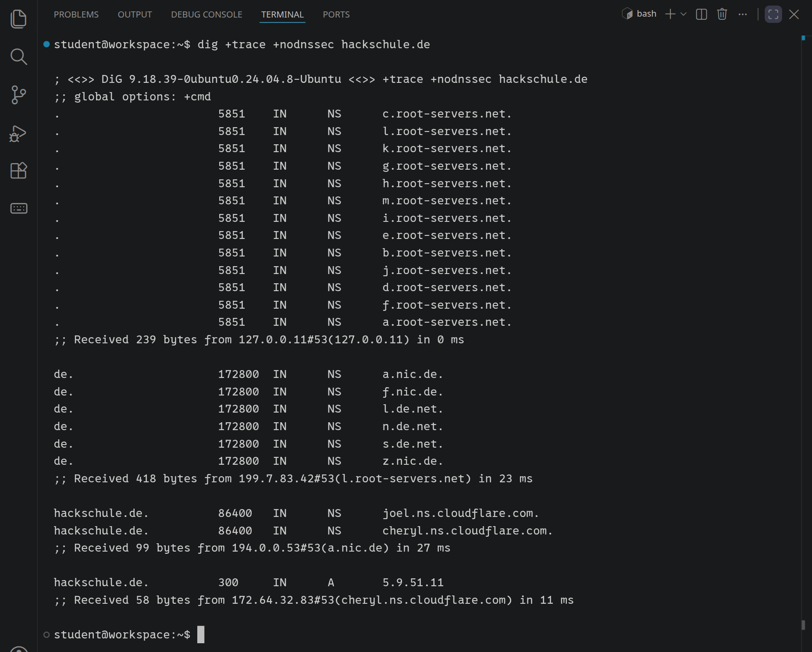812x652 pixels.
Task: Split the terminal panel
Action: coord(702,14)
